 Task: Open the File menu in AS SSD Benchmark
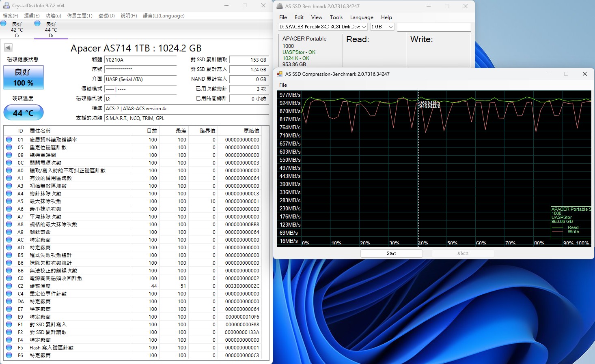point(283,17)
